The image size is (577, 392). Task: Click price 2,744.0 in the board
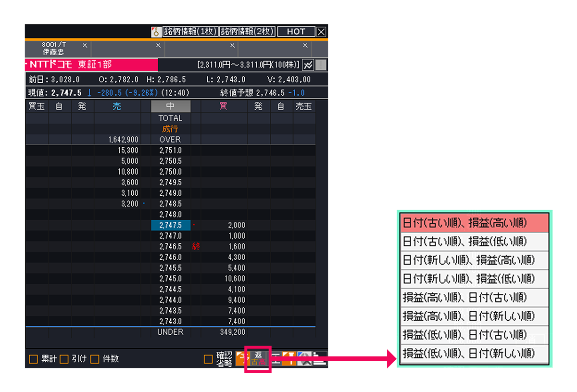170,300
